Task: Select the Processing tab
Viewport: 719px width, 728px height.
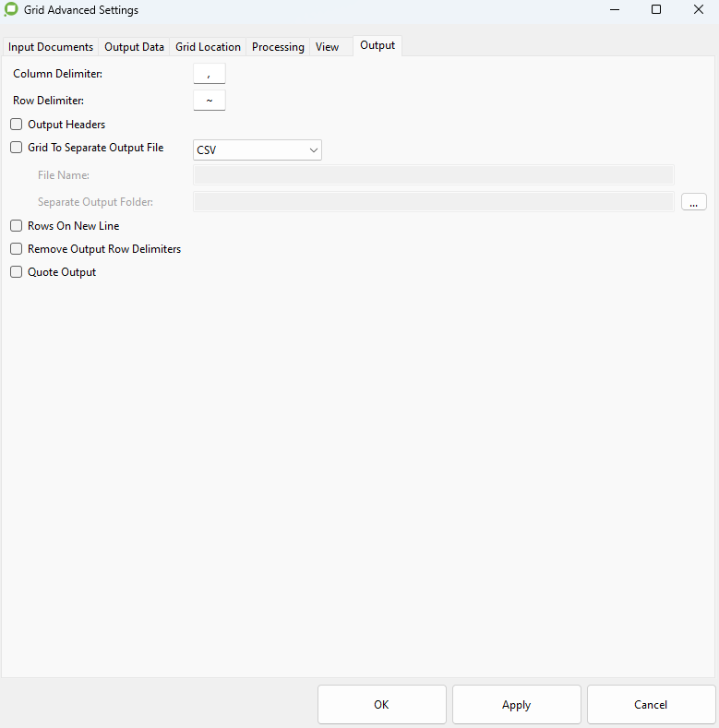Action: [x=278, y=47]
